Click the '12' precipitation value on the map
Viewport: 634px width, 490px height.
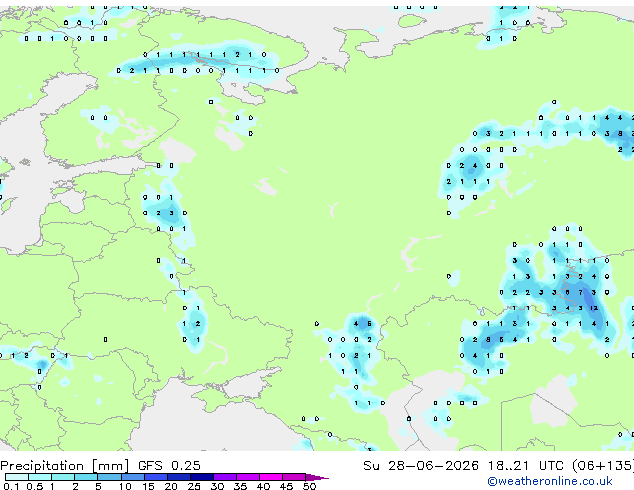[x=594, y=308]
